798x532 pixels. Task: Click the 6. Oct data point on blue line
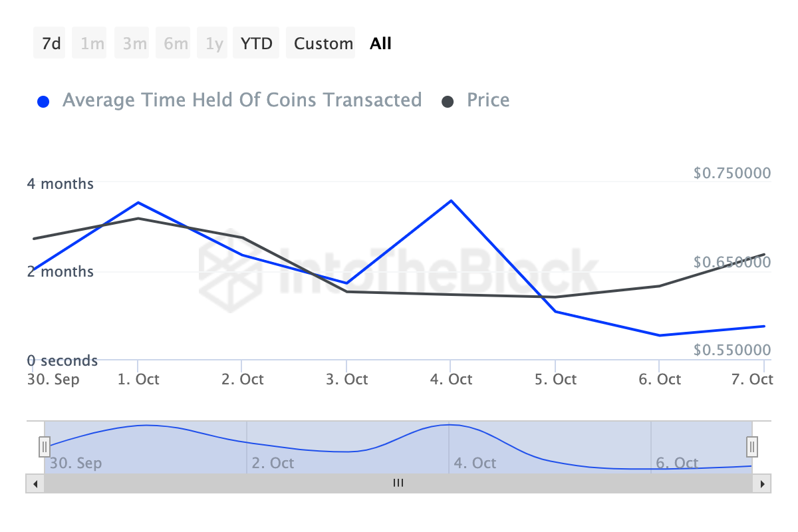659,335
